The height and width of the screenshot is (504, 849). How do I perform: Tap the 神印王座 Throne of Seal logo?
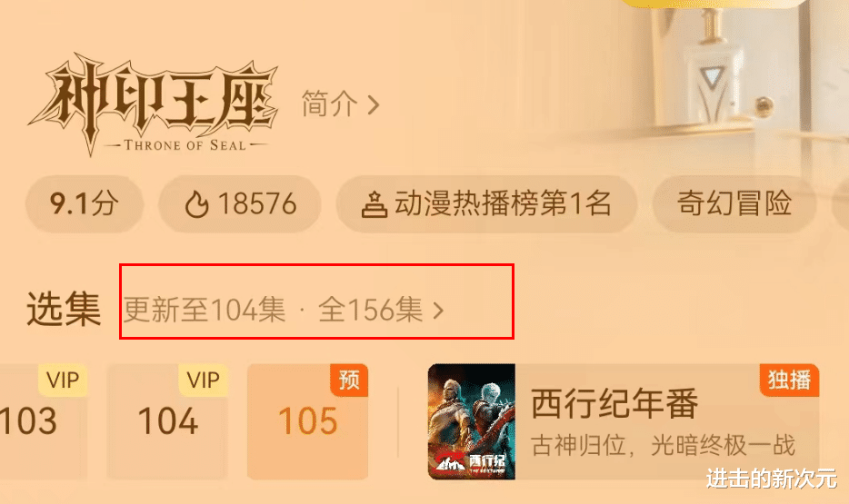155,104
